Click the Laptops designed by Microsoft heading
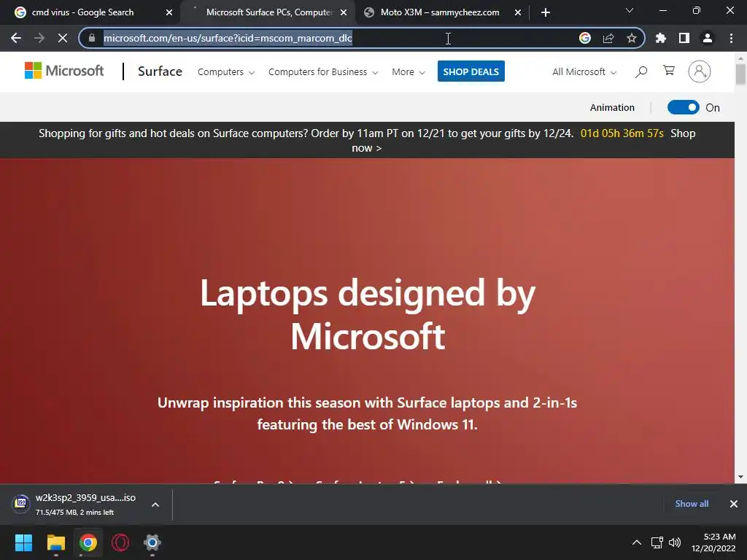This screenshot has height=560, width=747. point(368,314)
